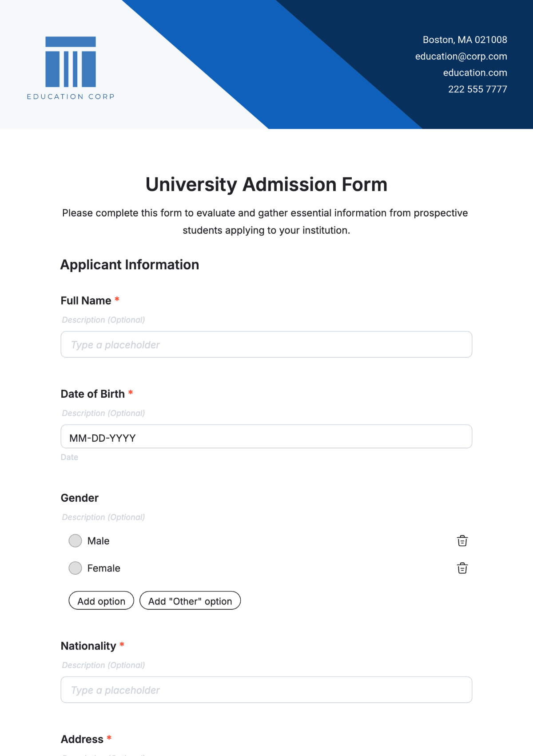Select the Male radio button
Image resolution: width=533 pixels, height=756 pixels.
pos(76,541)
